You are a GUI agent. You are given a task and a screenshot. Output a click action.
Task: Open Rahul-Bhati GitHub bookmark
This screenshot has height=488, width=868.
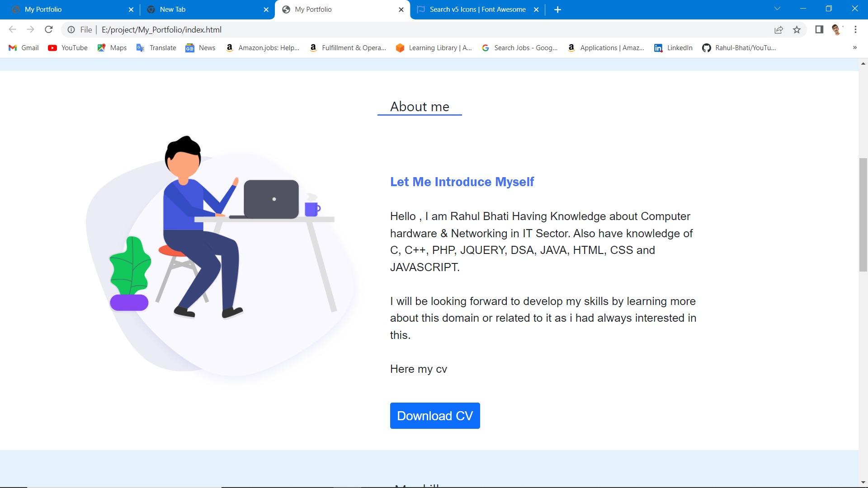click(x=739, y=48)
